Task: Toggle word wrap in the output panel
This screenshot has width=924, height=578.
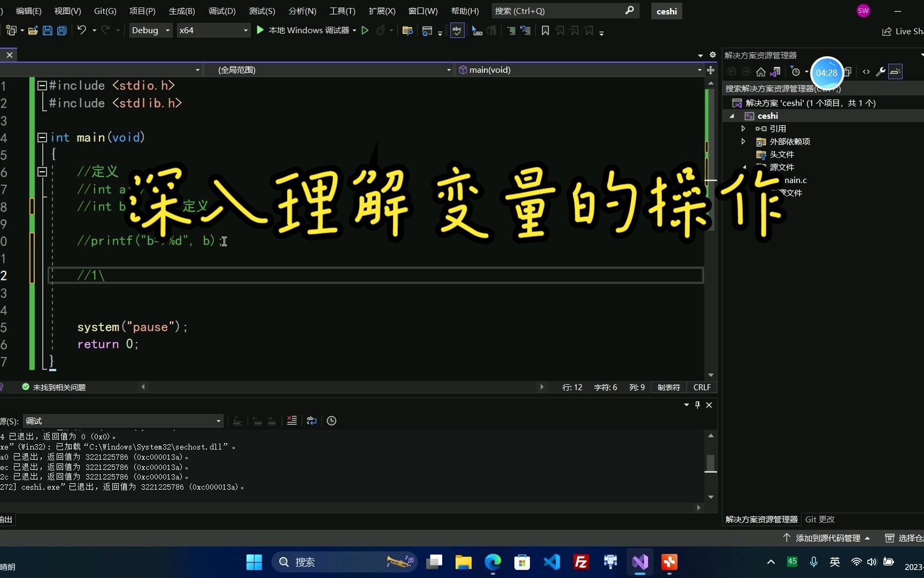Action: point(312,421)
